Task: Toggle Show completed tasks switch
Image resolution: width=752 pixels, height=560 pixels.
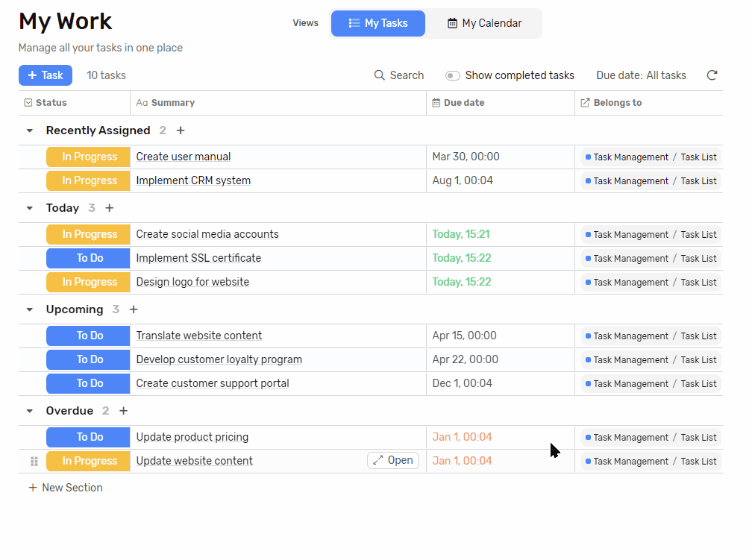Action: pyautogui.click(x=453, y=75)
